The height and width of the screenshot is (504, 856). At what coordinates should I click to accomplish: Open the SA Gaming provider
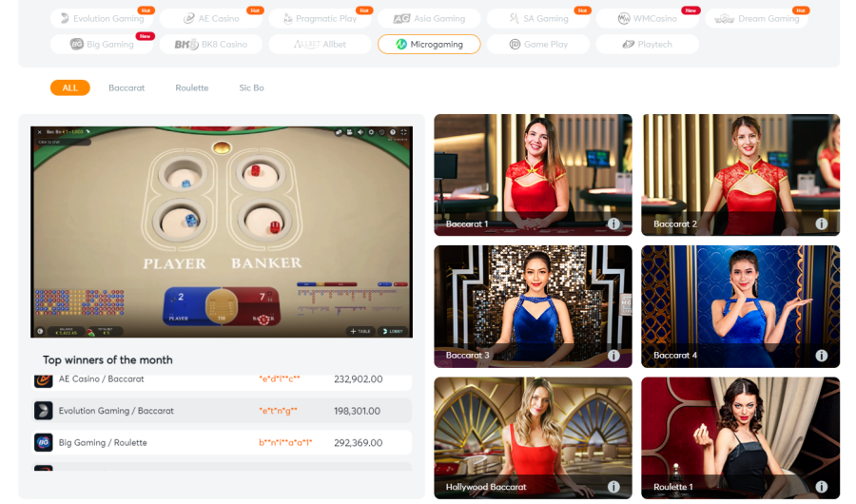click(x=538, y=19)
